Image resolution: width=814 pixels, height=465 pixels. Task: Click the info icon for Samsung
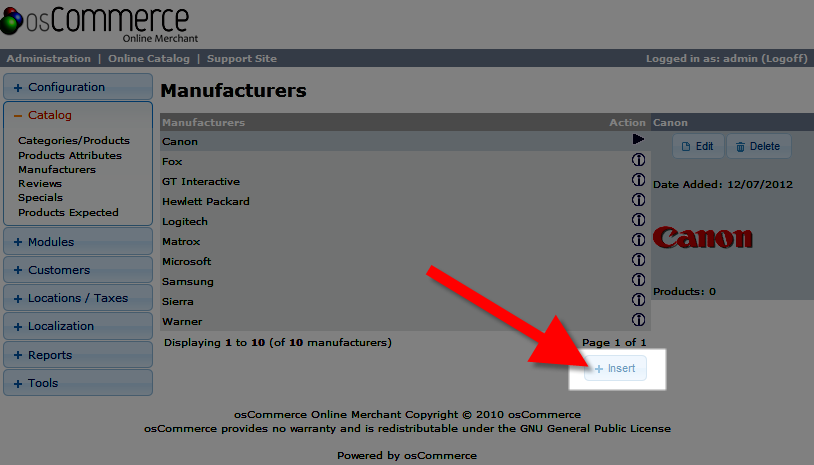coord(638,281)
